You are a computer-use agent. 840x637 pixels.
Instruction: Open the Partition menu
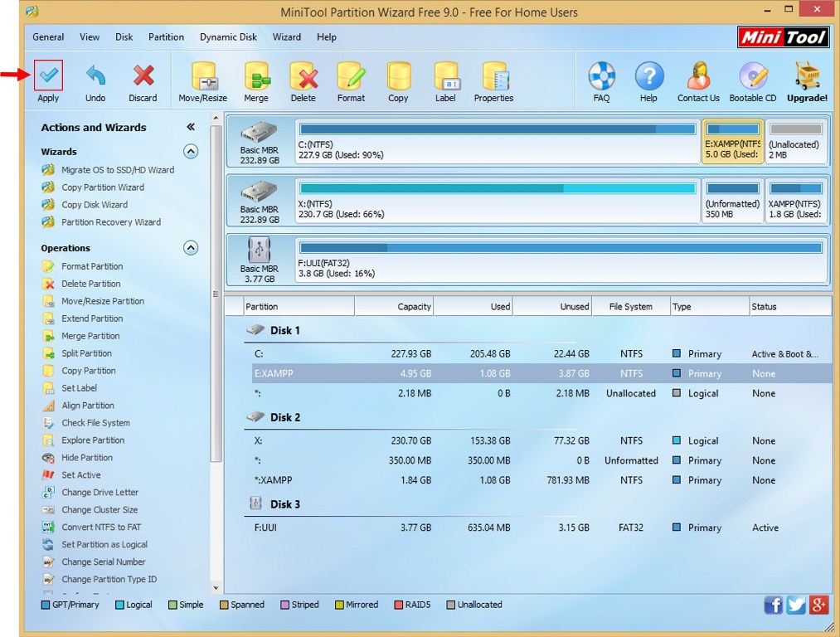point(166,37)
